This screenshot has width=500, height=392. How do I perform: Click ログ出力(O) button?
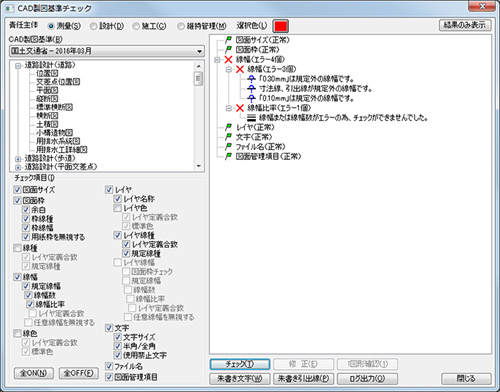click(367, 379)
